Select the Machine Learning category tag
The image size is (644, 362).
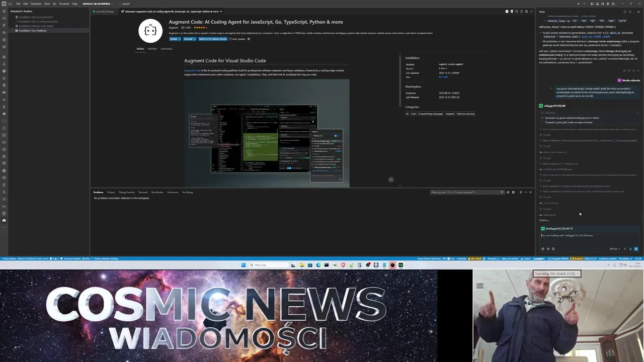point(466,114)
